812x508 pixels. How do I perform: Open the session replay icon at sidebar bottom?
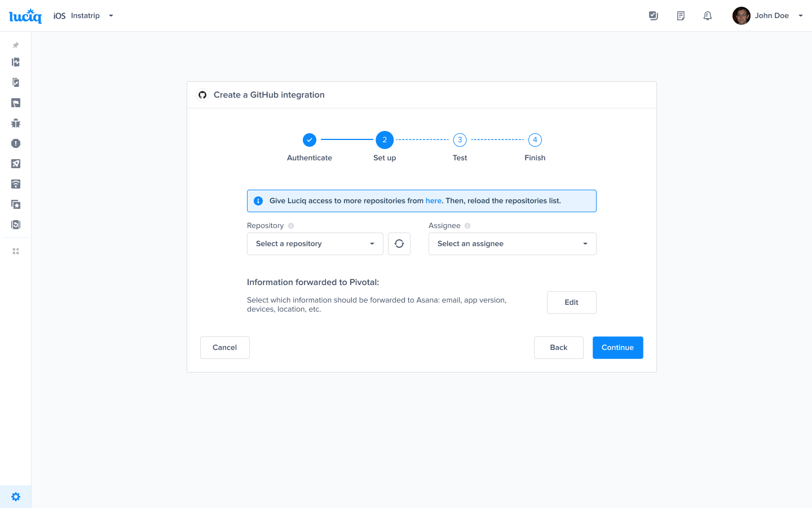[15, 224]
